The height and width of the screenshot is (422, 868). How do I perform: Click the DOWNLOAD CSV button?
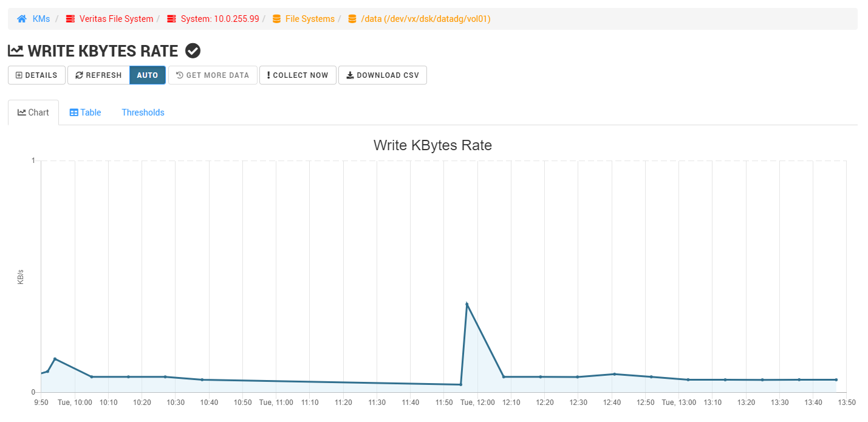[x=383, y=75]
